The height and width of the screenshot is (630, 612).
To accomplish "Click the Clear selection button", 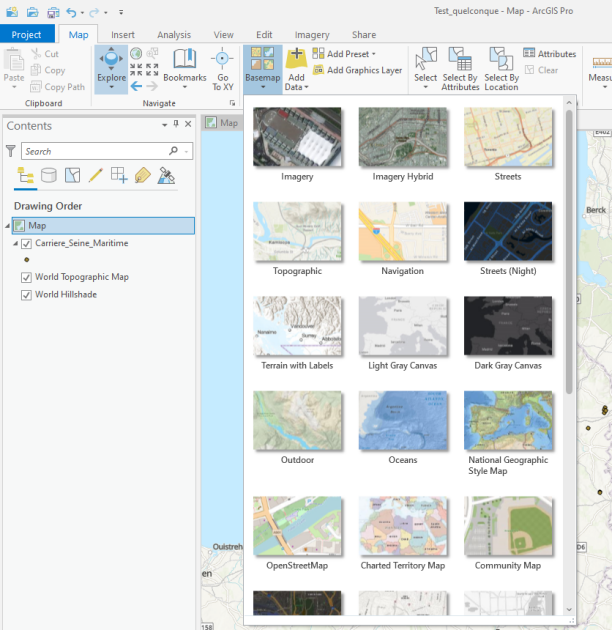I will (x=541, y=70).
